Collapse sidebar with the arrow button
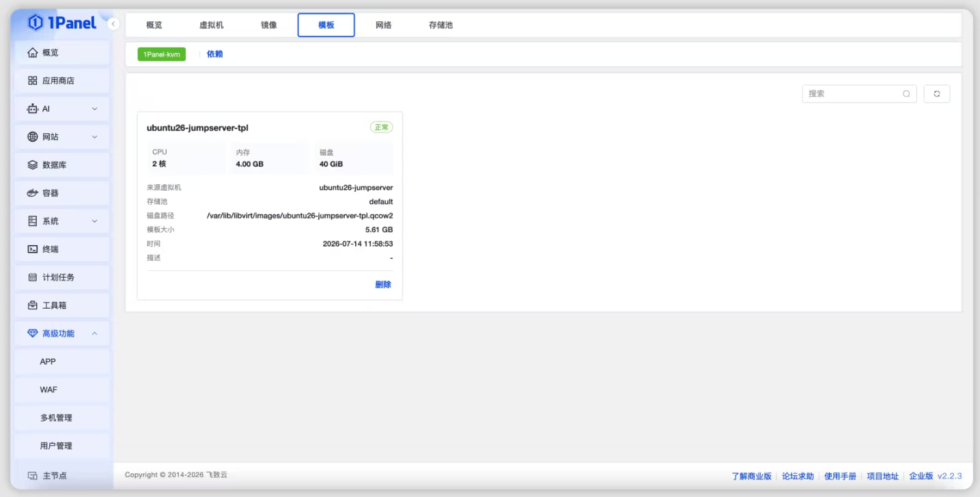The height and width of the screenshot is (497, 980). click(x=113, y=25)
